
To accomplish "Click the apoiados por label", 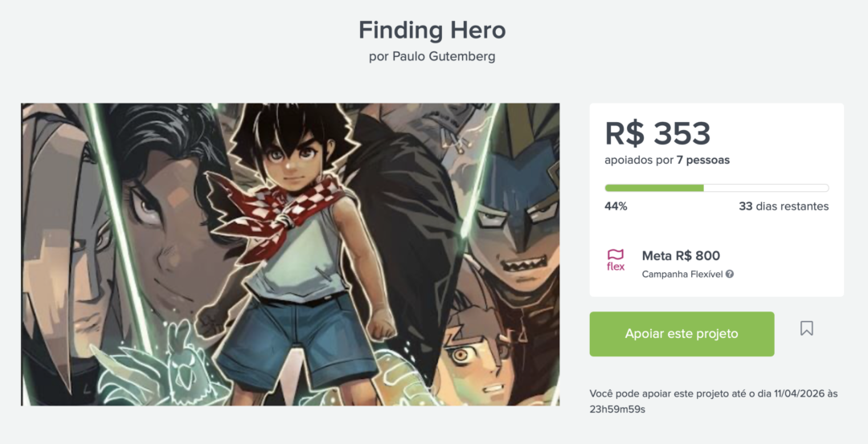I will [638, 160].
